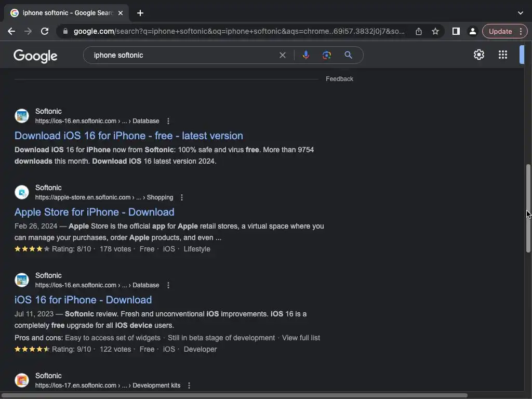
Task: Click the Pros and cons label
Action: point(38,338)
